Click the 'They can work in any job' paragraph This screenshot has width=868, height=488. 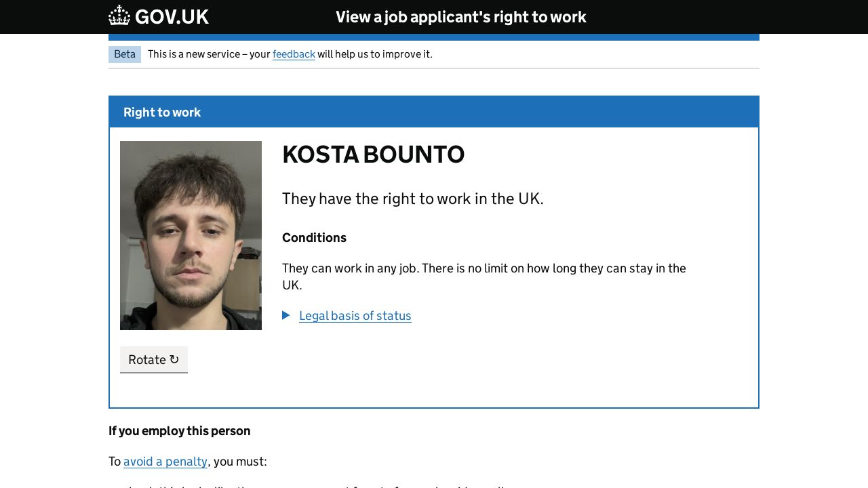(484, 268)
